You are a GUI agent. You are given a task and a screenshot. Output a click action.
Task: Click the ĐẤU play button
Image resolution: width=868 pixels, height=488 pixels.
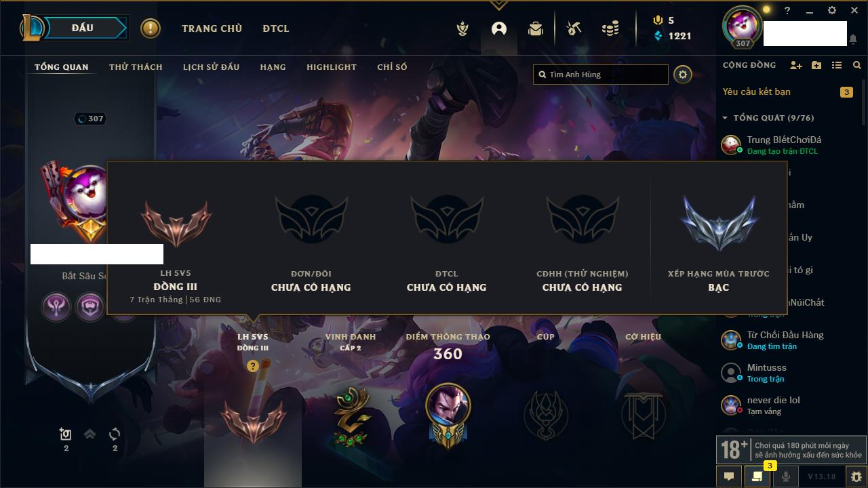82,28
